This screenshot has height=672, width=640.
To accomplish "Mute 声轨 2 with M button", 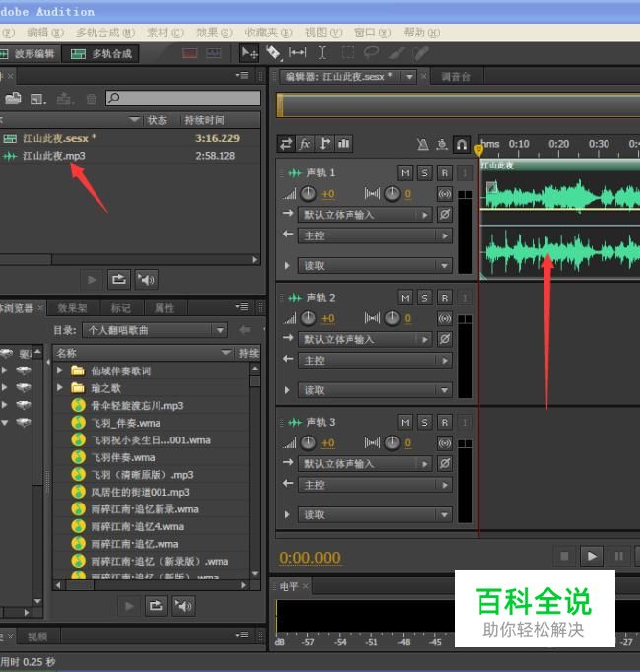I will point(405,298).
